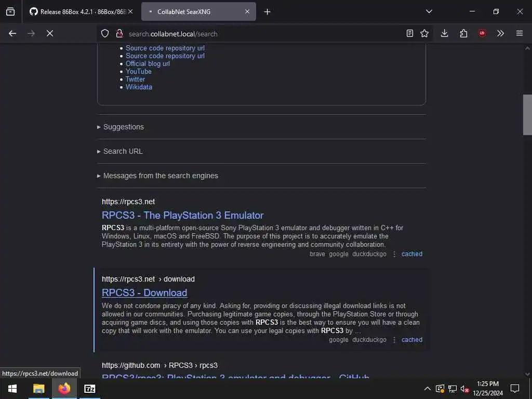The width and height of the screenshot is (532, 399).
Task: Show more tools overflow chevrons
Action: point(500,33)
